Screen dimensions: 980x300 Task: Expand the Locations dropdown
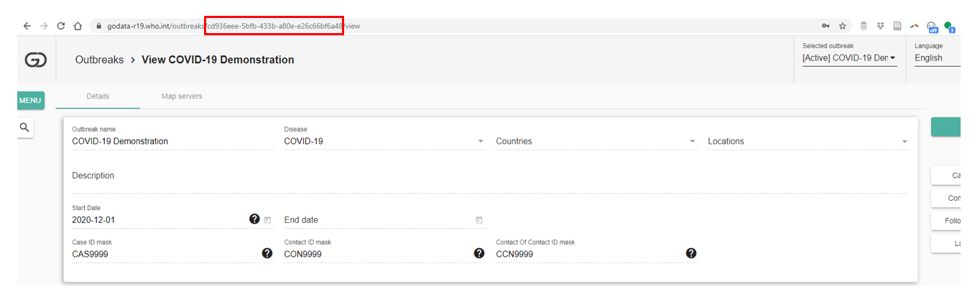pyautogui.click(x=905, y=142)
